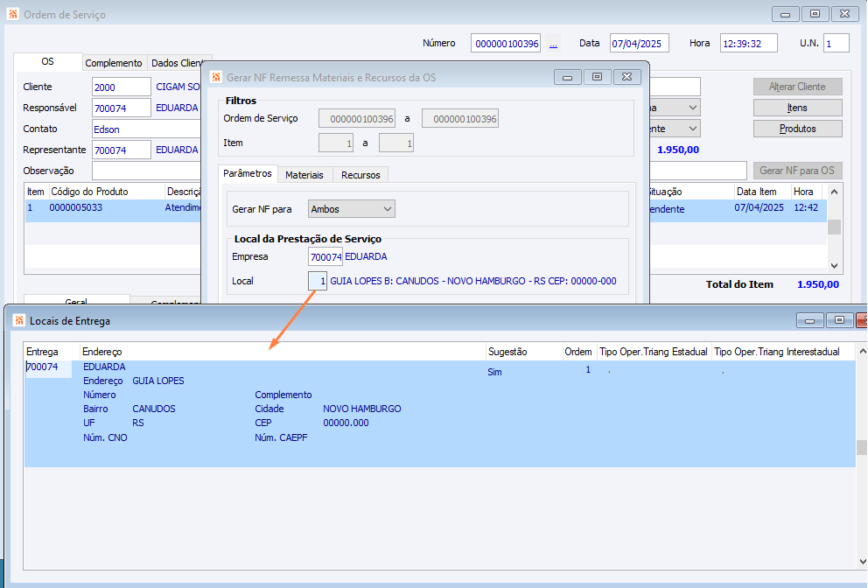
Task: Select the OS tab in Ordem de Serviço
Action: pyautogui.click(x=47, y=61)
